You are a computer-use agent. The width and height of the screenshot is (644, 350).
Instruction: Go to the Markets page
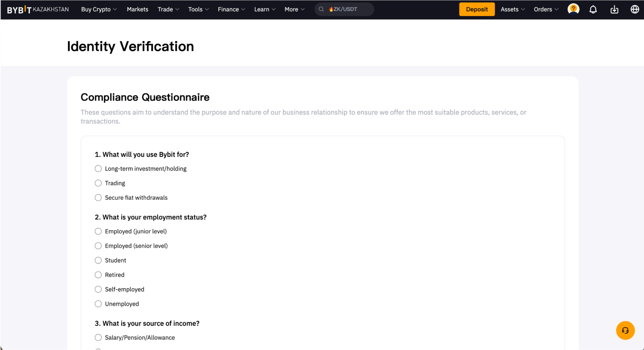click(x=137, y=9)
